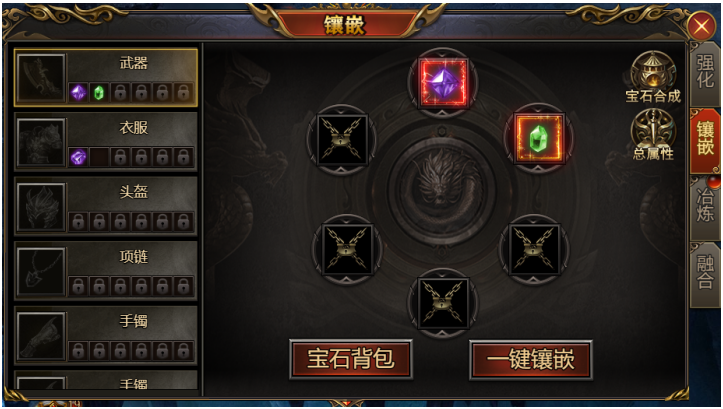Screen dimensions: 723x409
Task: Close the 镶嵌 panel
Action: coord(701,26)
